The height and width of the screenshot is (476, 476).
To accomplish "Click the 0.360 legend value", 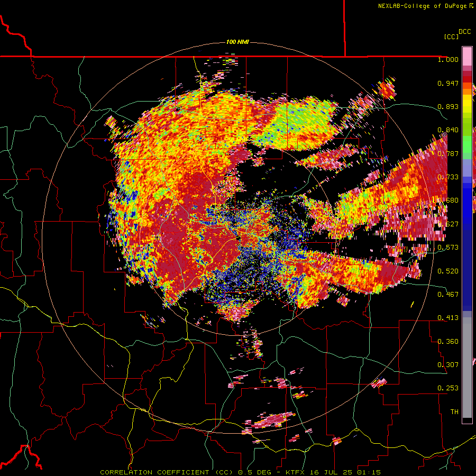I will [448, 342].
